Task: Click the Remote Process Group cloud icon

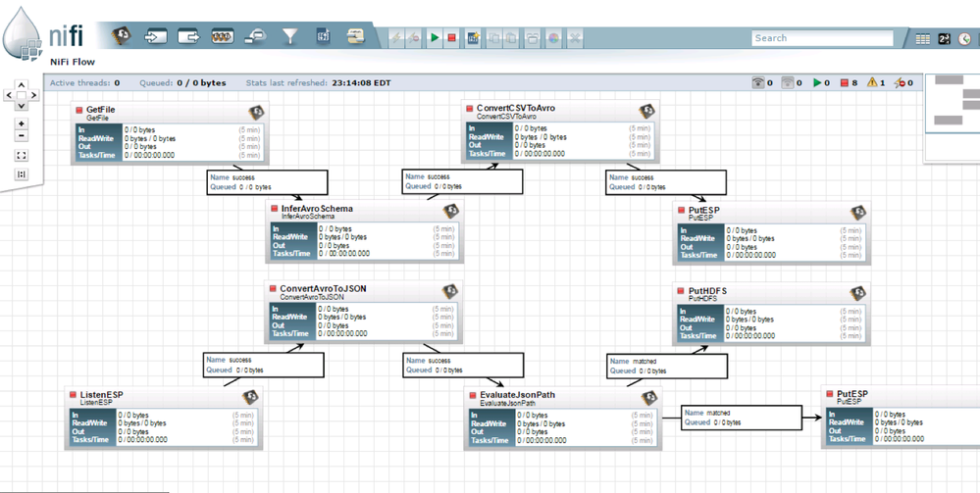Action: click(x=255, y=37)
